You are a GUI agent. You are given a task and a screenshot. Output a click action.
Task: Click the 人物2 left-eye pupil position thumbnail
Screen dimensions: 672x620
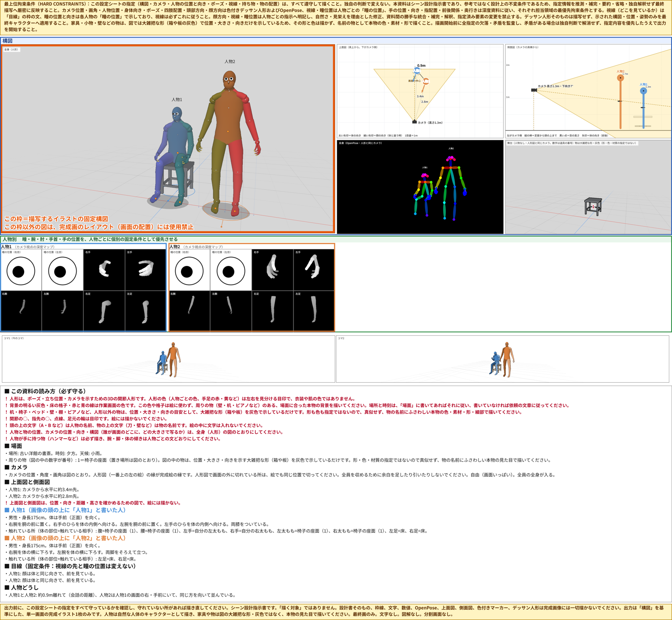[231, 270]
